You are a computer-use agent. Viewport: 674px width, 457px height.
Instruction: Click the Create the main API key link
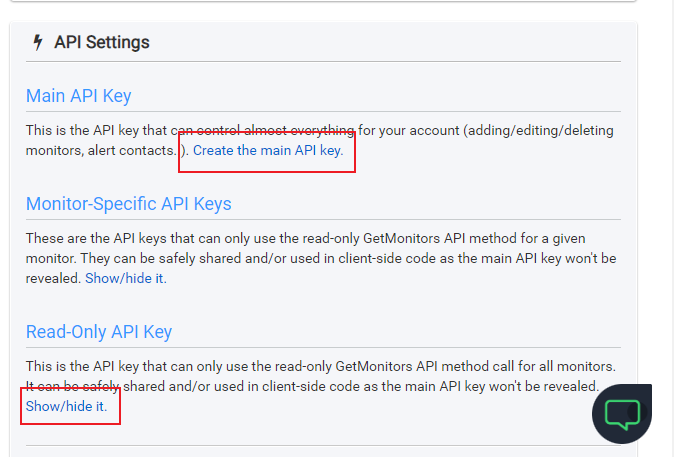click(268, 150)
